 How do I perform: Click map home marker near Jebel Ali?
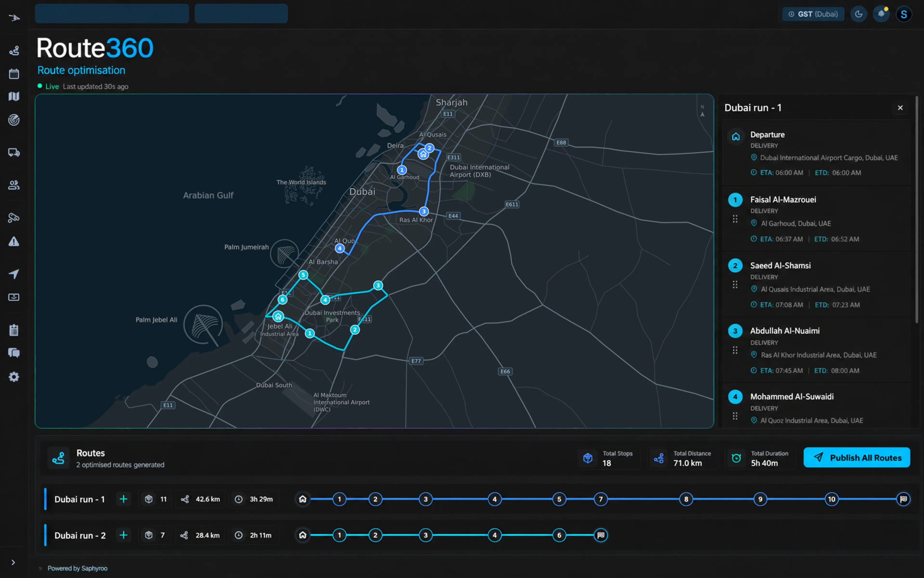pyautogui.click(x=278, y=316)
